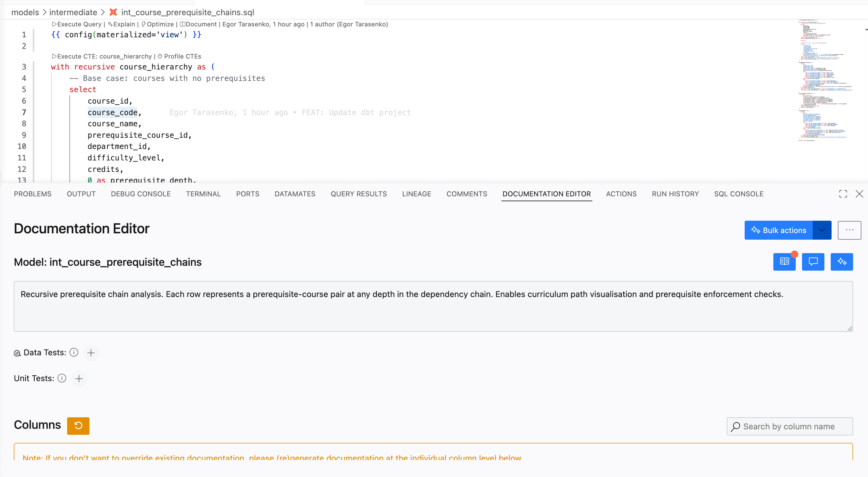Open the DATAMATES tab
Viewport: 868px width, 477px height.
tap(295, 194)
